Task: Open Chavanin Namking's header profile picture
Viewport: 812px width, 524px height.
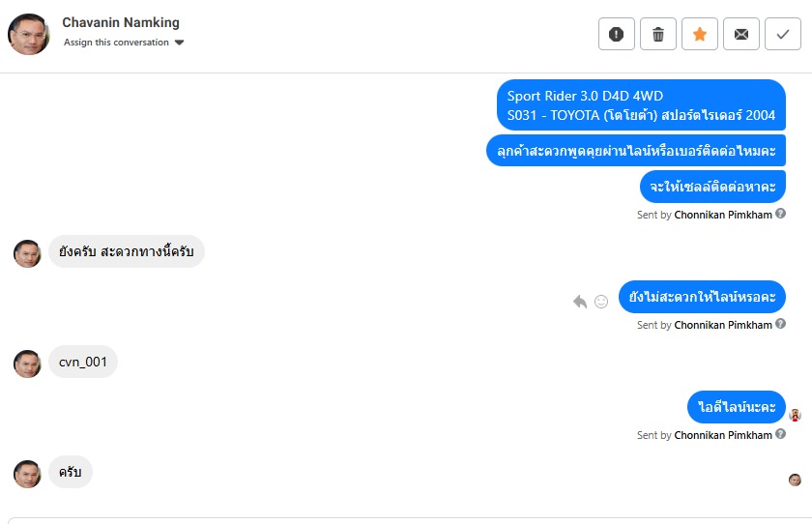Action: pos(29,34)
